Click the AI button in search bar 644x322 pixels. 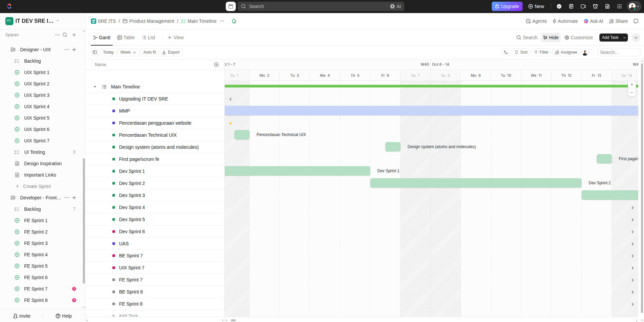coord(395,6)
